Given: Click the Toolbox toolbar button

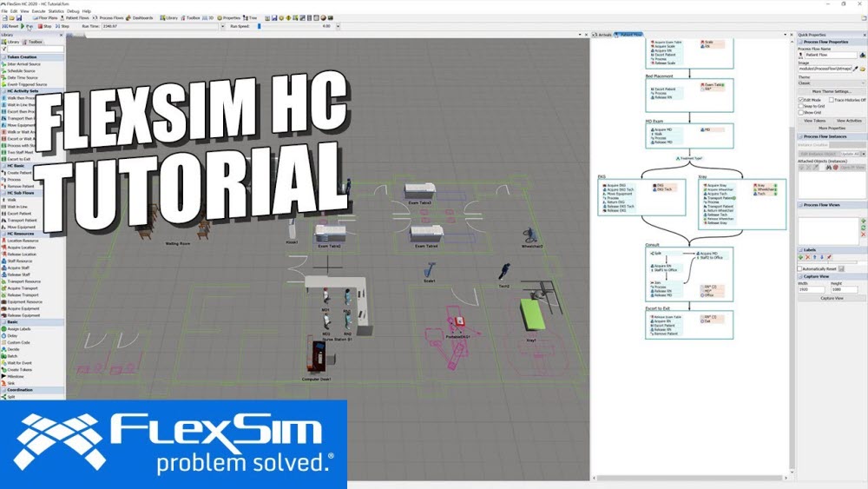Looking at the screenshot, I should (x=190, y=17).
